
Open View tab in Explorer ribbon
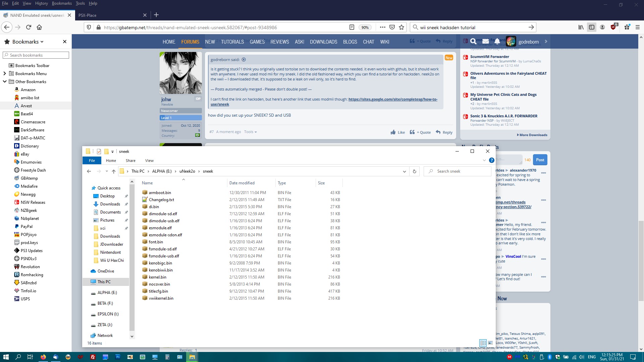(x=149, y=161)
